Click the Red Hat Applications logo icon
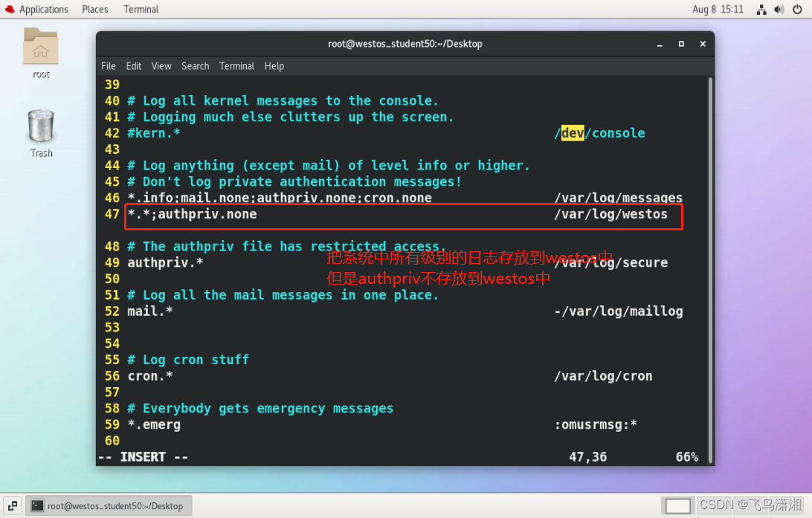This screenshot has height=518, width=812. (10, 10)
